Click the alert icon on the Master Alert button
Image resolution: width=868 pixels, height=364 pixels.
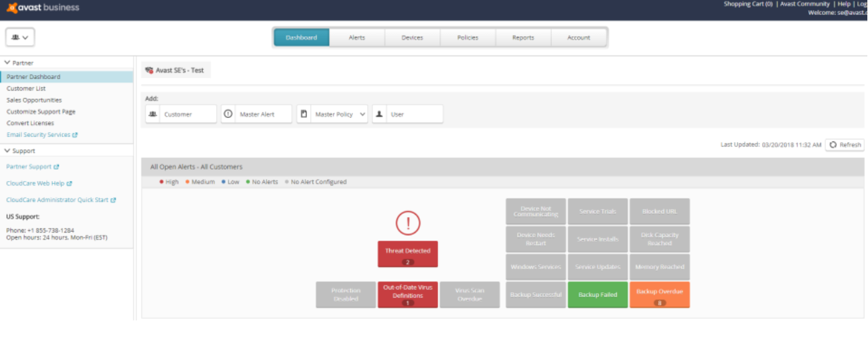228,114
